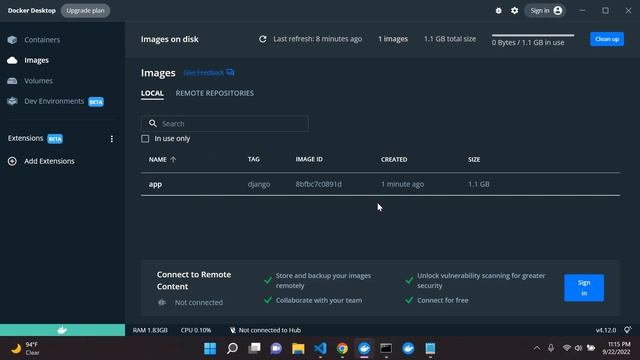The height and width of the screenshot is (360, 640).
Task: Open the terminal window from the taskbar
Action: pyautogui.click(x=386, y=349)
